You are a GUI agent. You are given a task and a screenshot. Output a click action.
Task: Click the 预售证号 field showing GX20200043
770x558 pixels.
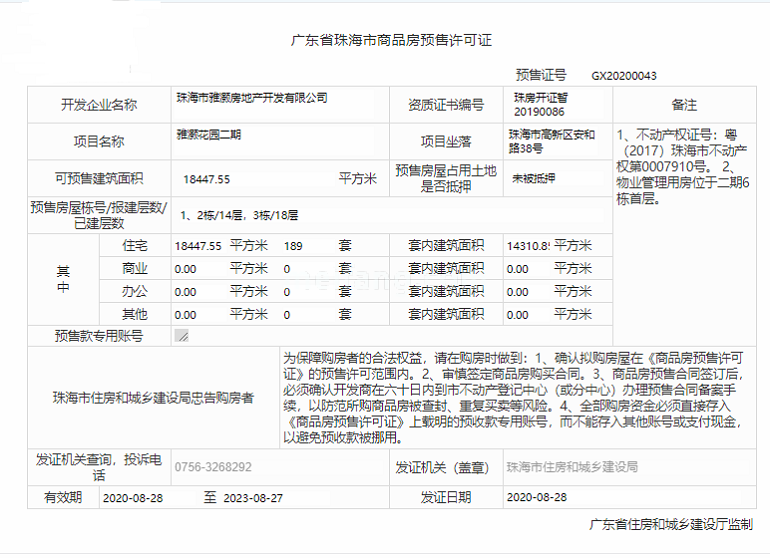coord(624,76)
